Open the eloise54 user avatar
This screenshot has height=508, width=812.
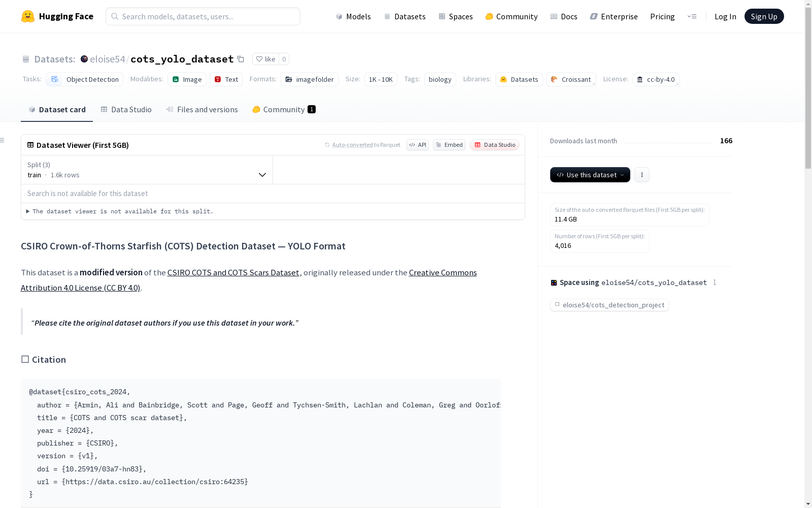click(84, 59)
